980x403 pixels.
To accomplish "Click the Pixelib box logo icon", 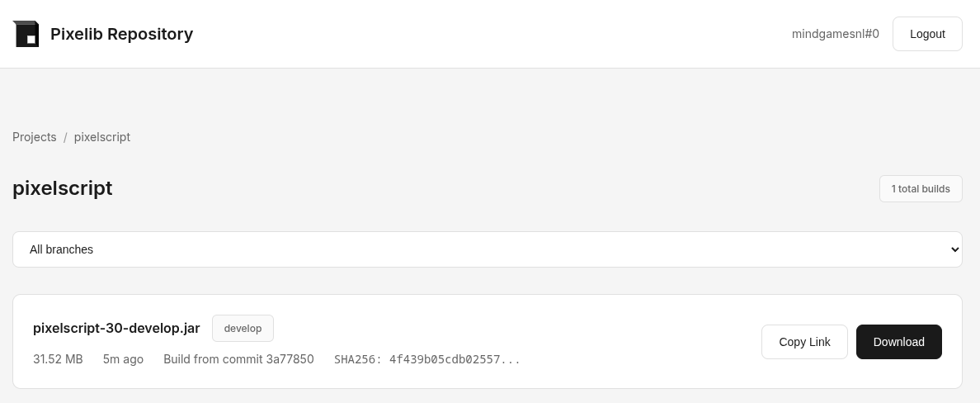I will tap(26, 34).
